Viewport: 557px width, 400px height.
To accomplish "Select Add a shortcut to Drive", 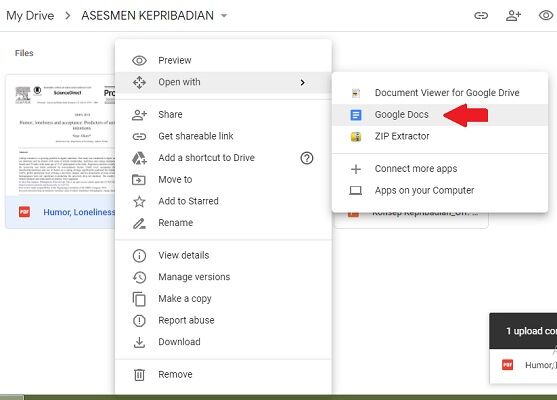I will coord(223,158).
